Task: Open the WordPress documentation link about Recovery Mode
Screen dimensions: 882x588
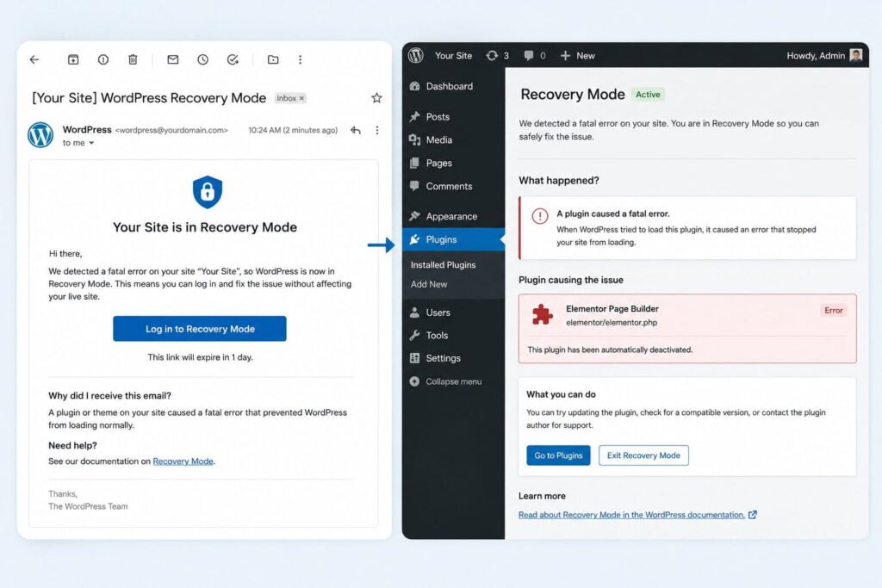Action: click(x=637, y=515)
